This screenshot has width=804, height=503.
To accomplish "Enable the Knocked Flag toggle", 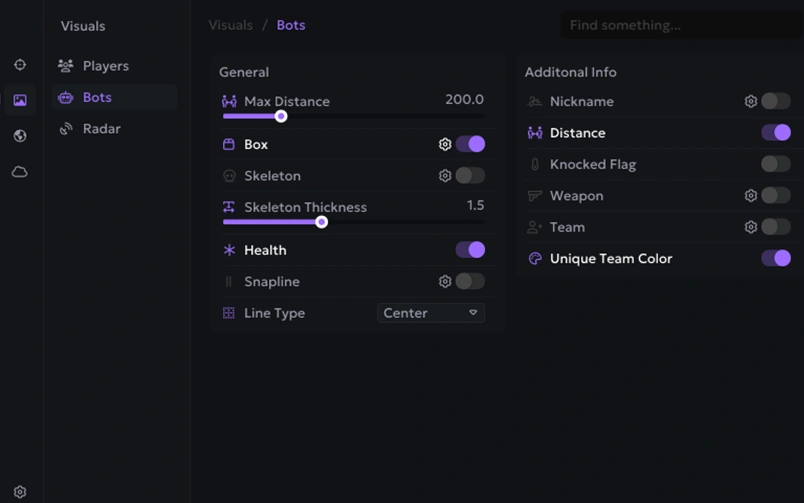I will 775,164.
